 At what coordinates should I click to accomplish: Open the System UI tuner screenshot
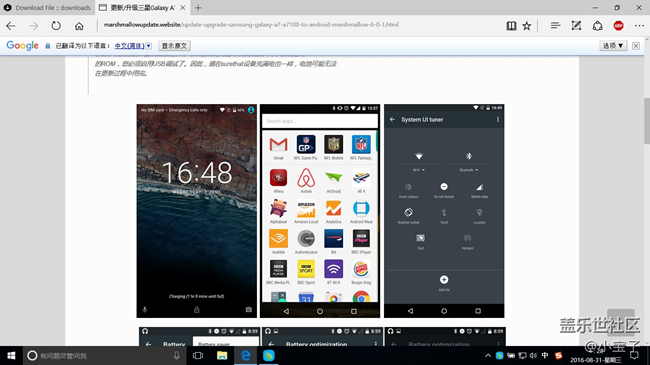444,211
